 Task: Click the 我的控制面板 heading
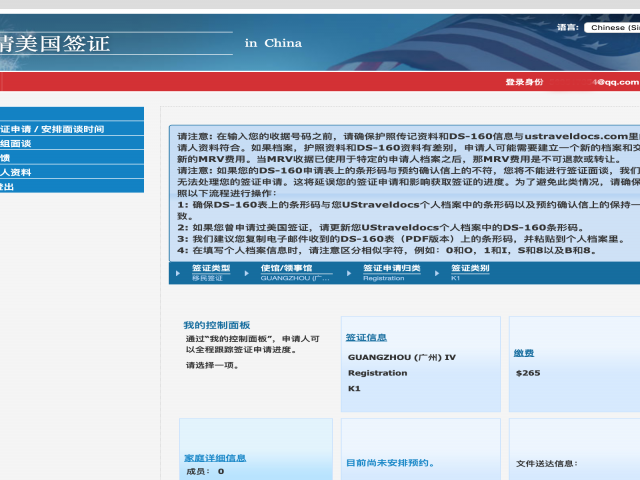216,325
